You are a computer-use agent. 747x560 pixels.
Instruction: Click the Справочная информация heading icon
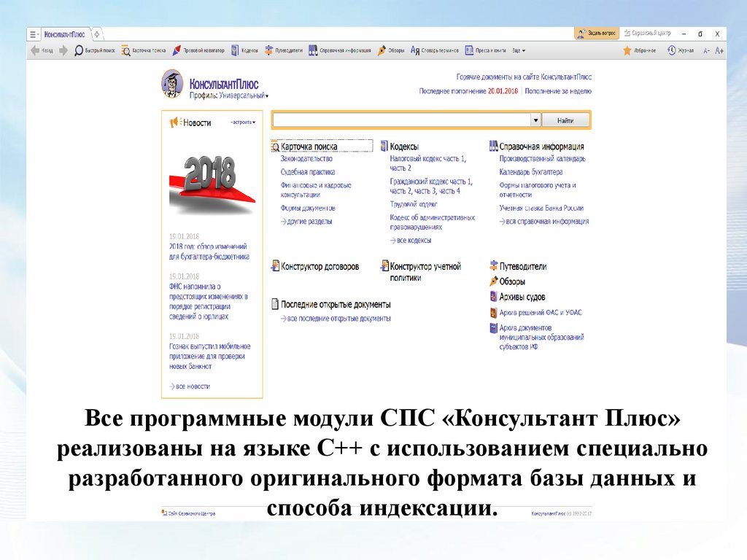tap(494, 146)
